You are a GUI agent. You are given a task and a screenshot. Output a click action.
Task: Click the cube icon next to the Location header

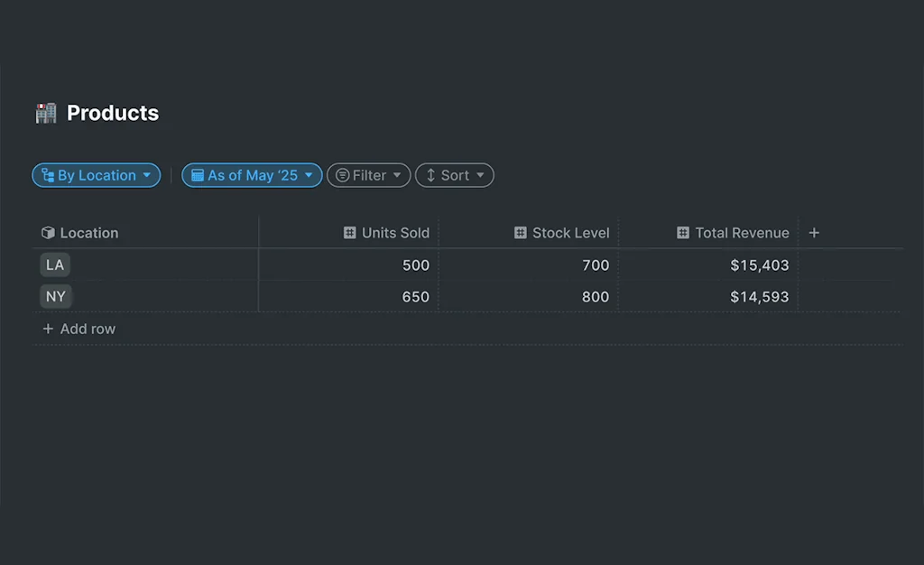click(47, 232)
